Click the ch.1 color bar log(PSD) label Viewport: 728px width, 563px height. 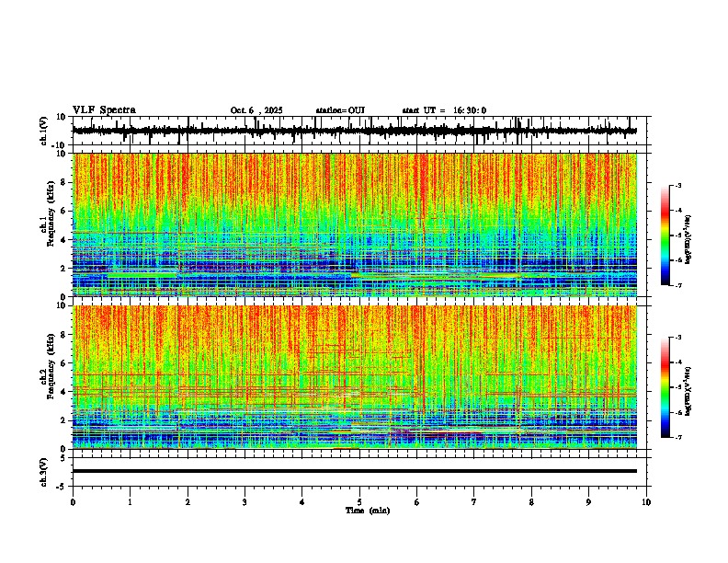click(x=688, y=240)
